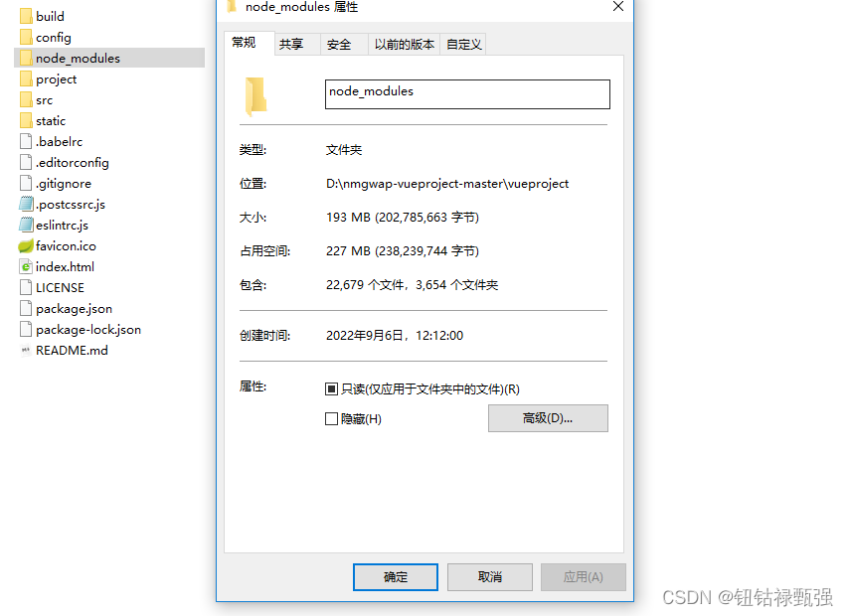Close the node_modules properties dialog
Image resolution: width=848 pixels, height=616 pixels.
point(618,7)
